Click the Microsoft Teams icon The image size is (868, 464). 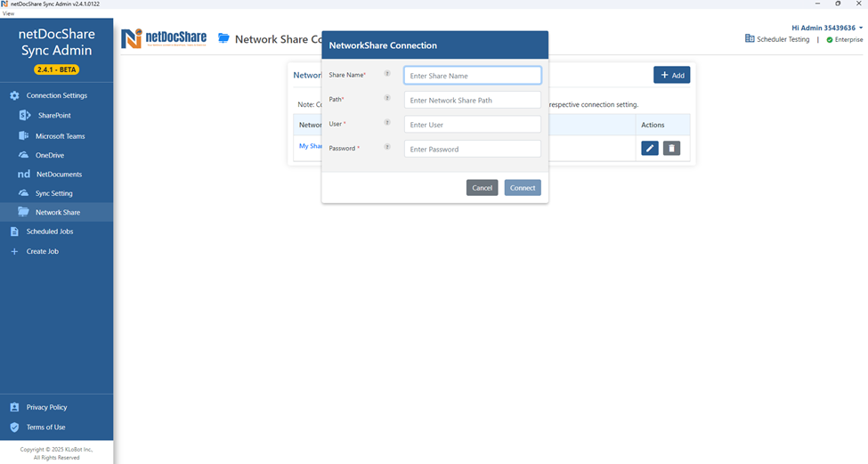click(24, 135)
